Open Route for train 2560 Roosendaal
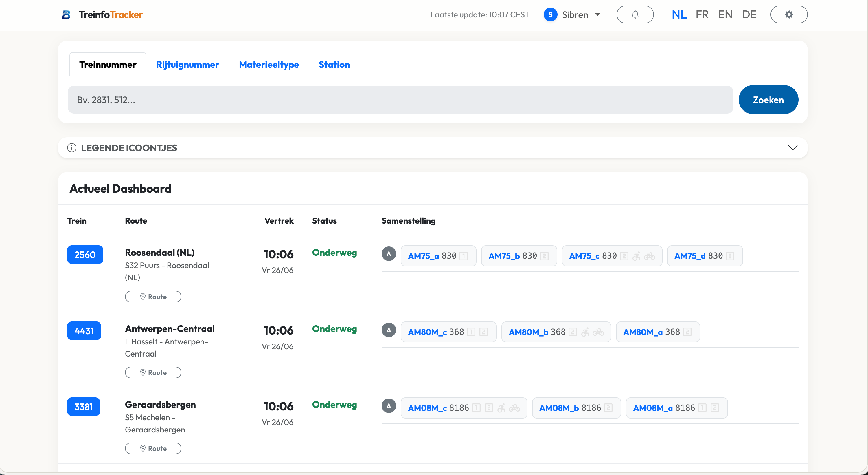 point(153,297)
